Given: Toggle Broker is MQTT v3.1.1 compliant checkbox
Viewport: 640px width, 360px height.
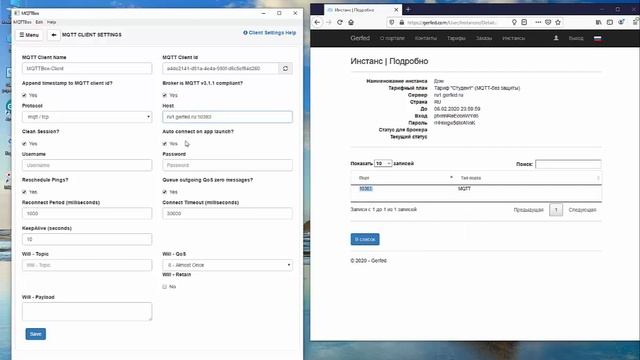Looking at the screenshot, I should pyautogui.click(x=165, y=95).
